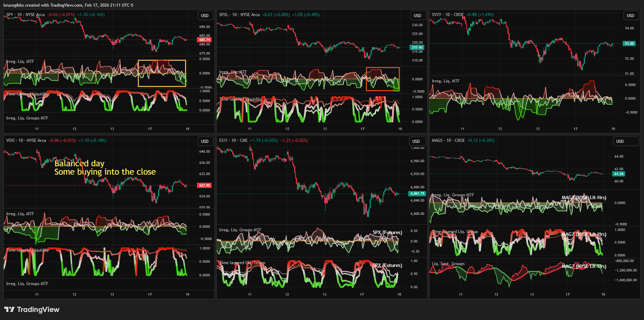Click 'Time-layered Liquidity' indicator label in VOO chart
The width and height of the screenshot is (644, 320).
point(28,250)
